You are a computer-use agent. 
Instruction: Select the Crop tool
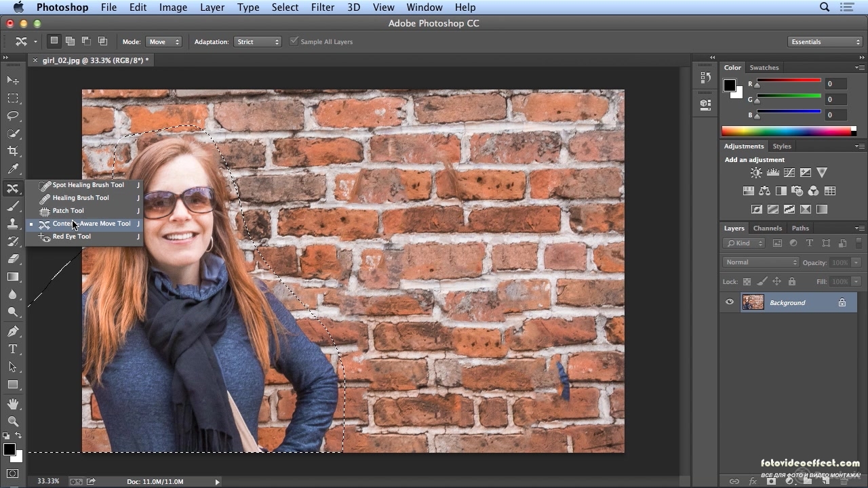pyautogui.click(x=13, y=151)
